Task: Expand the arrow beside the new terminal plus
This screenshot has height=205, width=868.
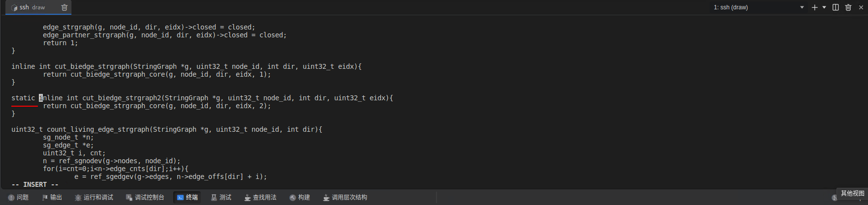Action: pos(824,7)
